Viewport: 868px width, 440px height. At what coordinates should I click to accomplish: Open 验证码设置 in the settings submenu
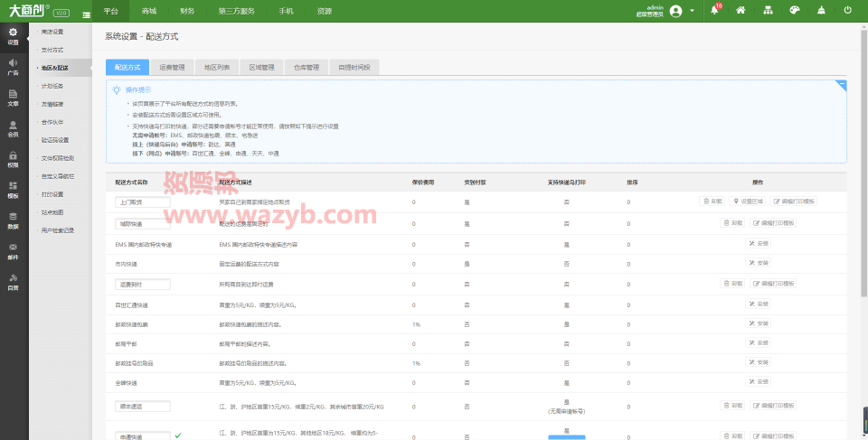pos(55,140)
